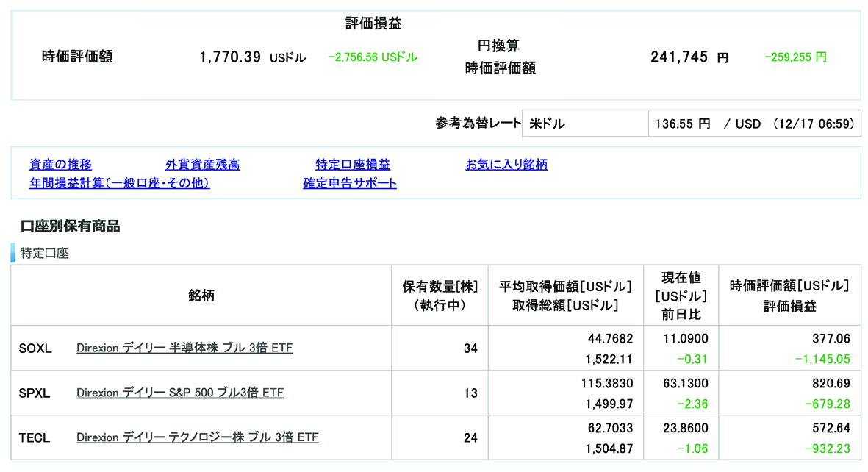Click the 評価損益 heading at top

(x=373, y=24)
